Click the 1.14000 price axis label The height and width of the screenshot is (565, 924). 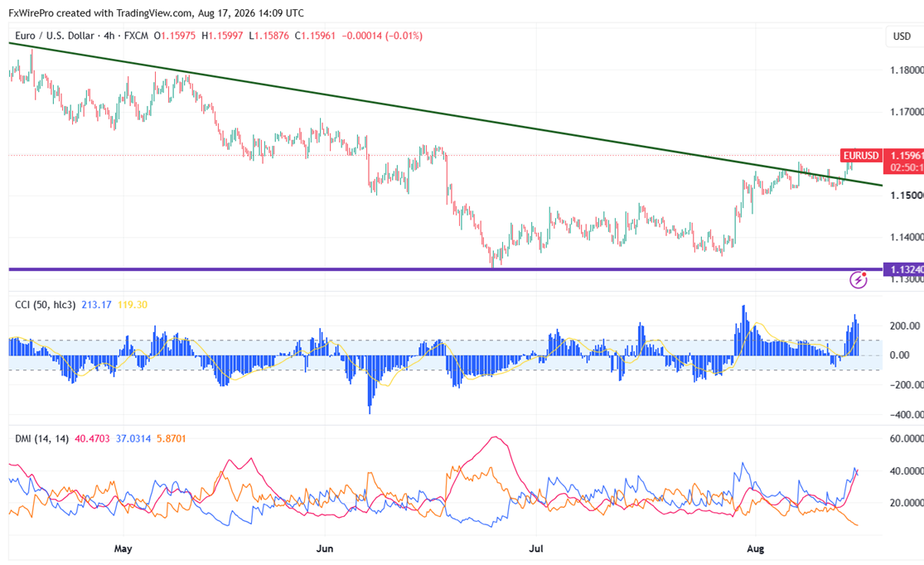[907, 237]
